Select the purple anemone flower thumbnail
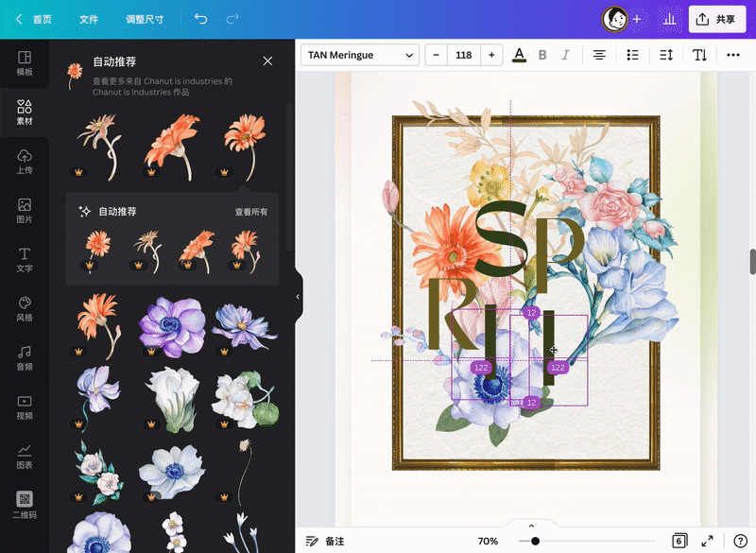The image size is (756, 553). pos(172,326)
